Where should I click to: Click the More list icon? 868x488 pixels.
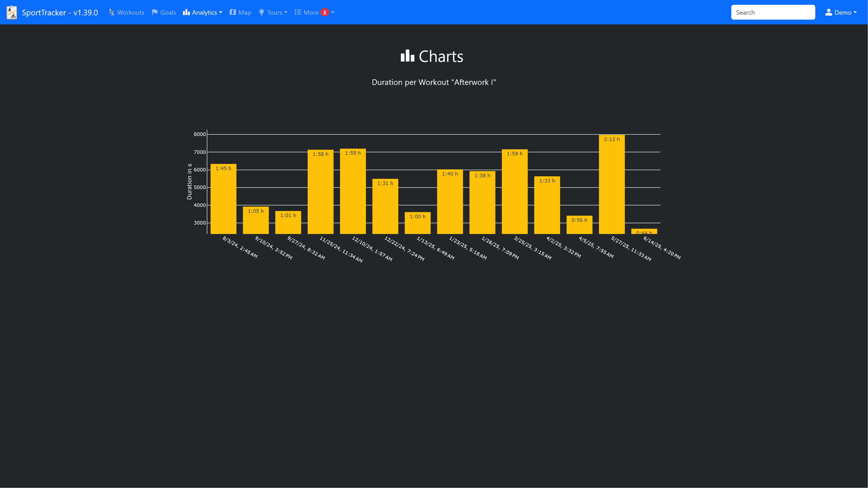[x=298, y=12]
